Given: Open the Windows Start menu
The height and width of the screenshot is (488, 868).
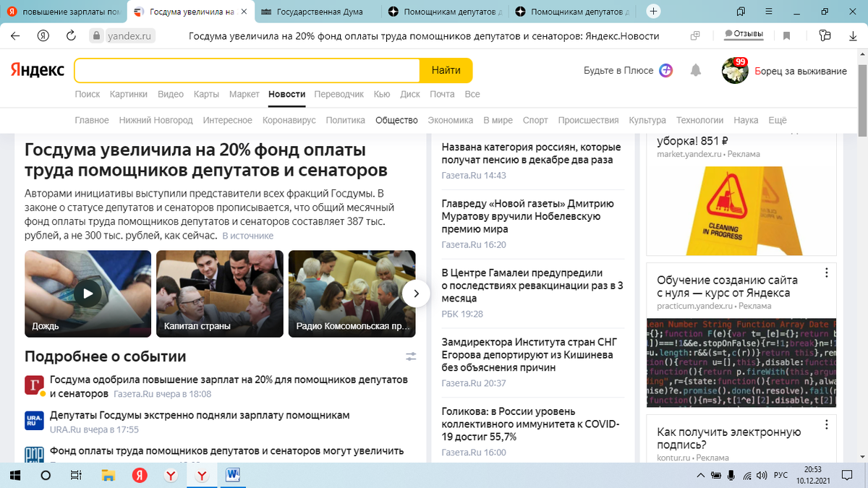Looking at the screenshot, I should 15,475.
